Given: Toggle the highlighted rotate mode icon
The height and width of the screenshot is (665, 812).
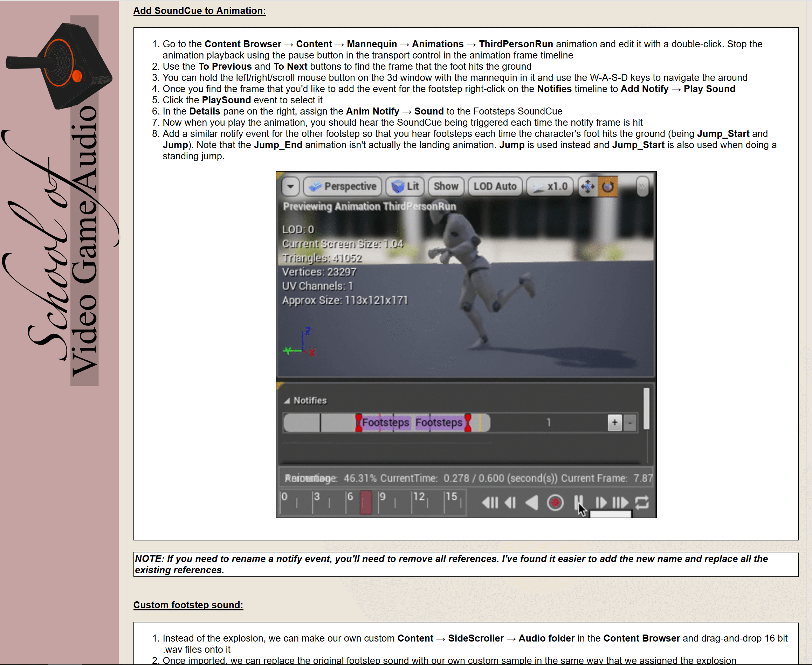Looking at the screenshot, I should pos(608,187).
